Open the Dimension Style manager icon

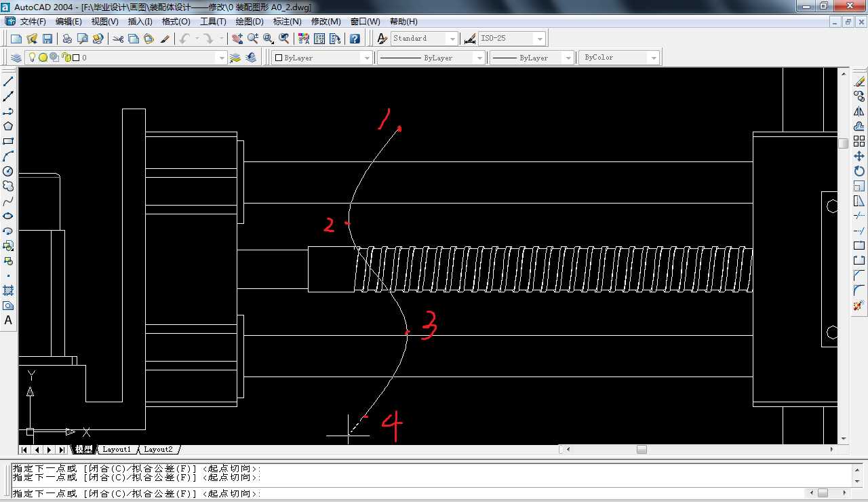(470, 39)
